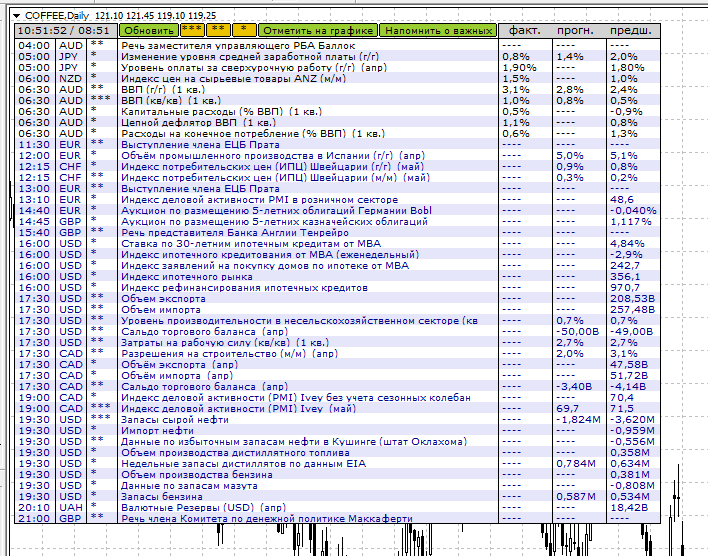Select Запасы сырой нефти row
This screenshot has width=708, height=556.
337,420
